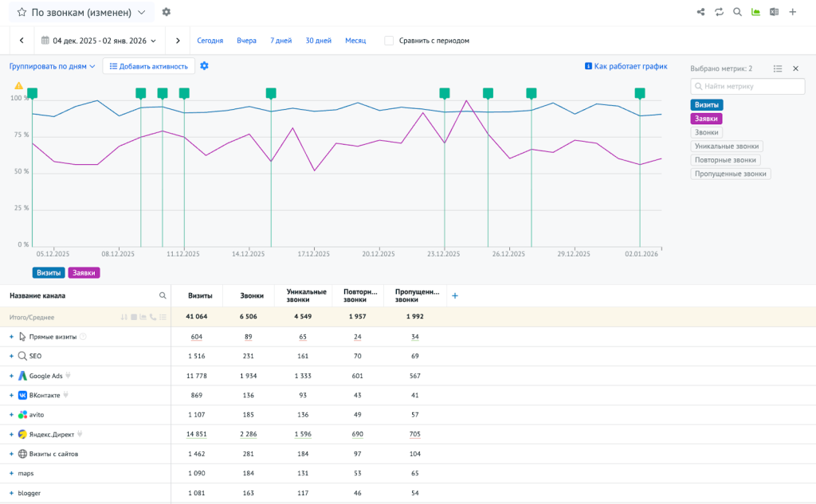Add a column with the plus icon
This screenshot has height=504, width=816.
tap(455, 295)
